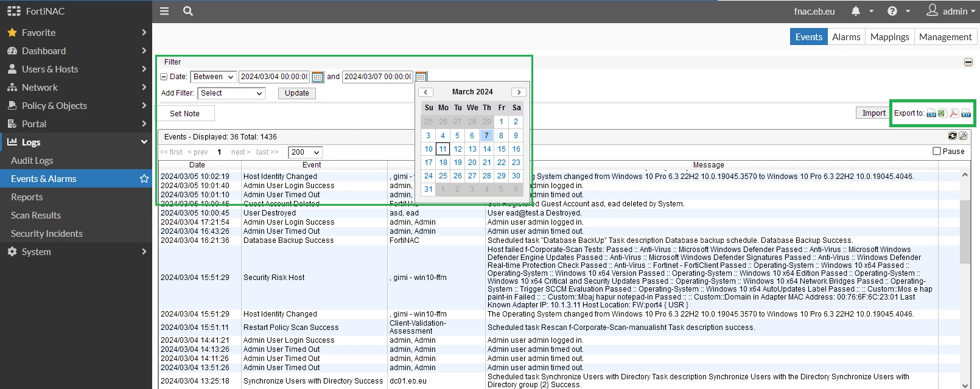Open the Between date condition dropdown
The height and width of the screenshot is (389, 980).
pos(214,77)
